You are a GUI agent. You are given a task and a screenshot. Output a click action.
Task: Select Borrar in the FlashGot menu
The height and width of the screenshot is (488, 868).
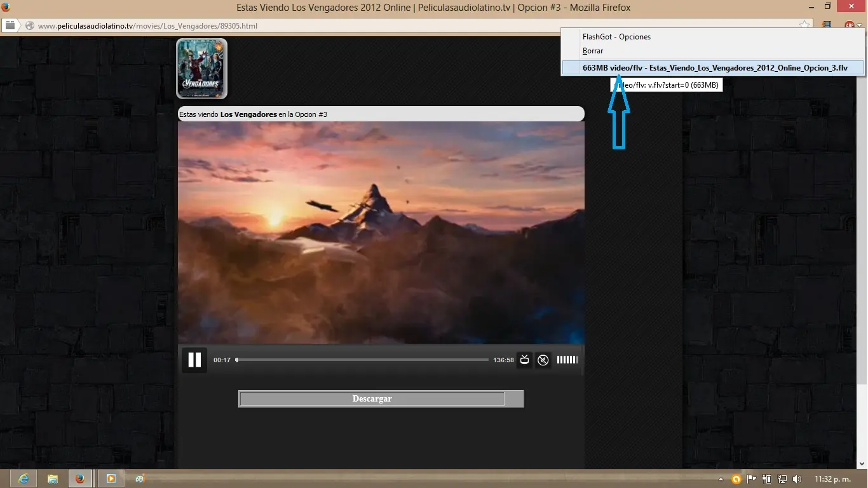point(593,51)
